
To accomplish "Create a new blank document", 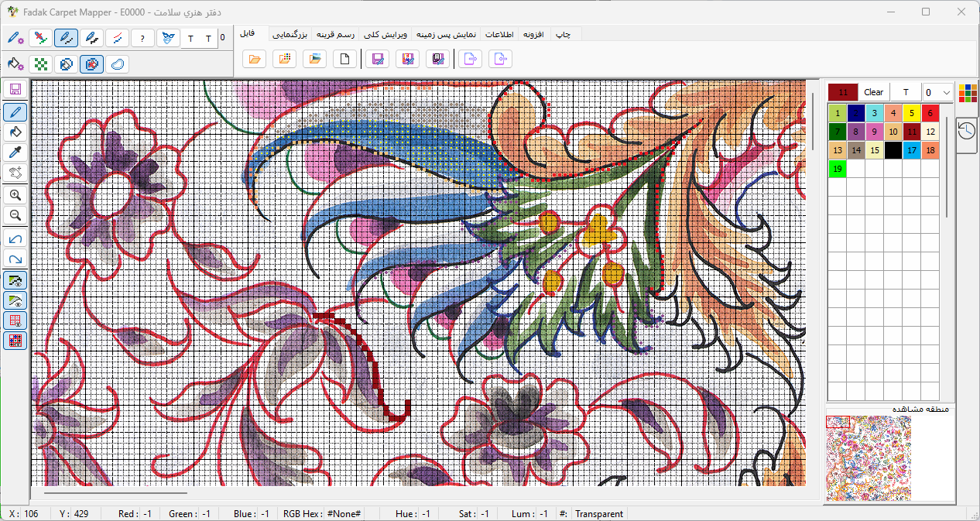I will pos(345,59).
